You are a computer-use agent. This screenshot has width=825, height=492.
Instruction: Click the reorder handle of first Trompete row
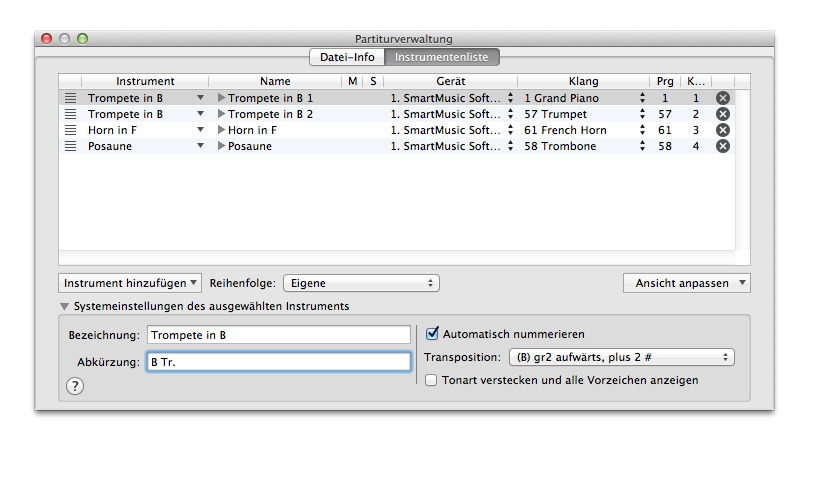pyautogui.click(x=70, y=98)
